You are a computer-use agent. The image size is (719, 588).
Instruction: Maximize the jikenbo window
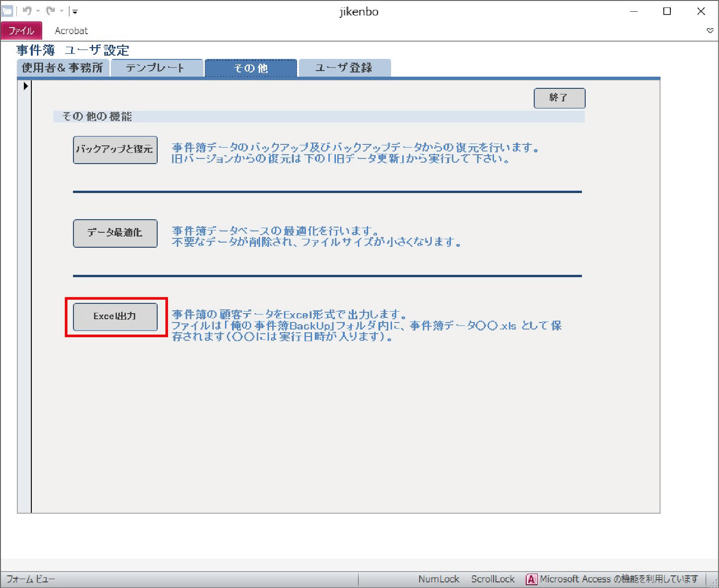pyautogui.click(x=667, y=12)
